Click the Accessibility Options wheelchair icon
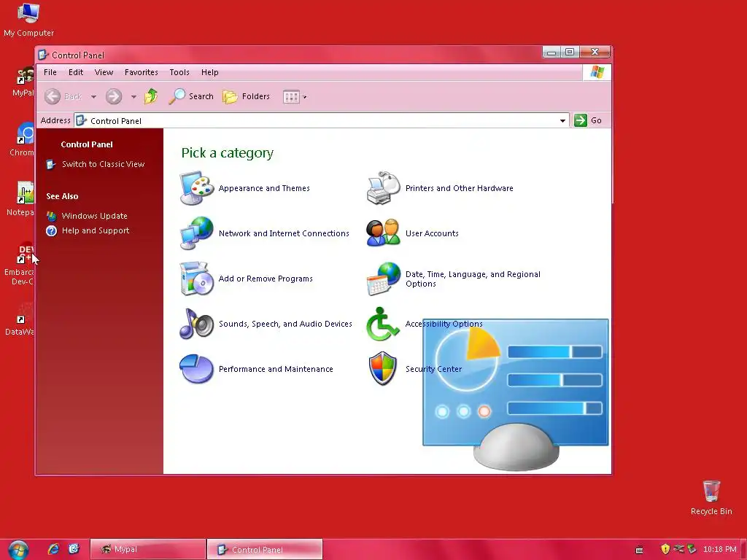This screenshot has width=747, height=560. (x=382, y=324)
